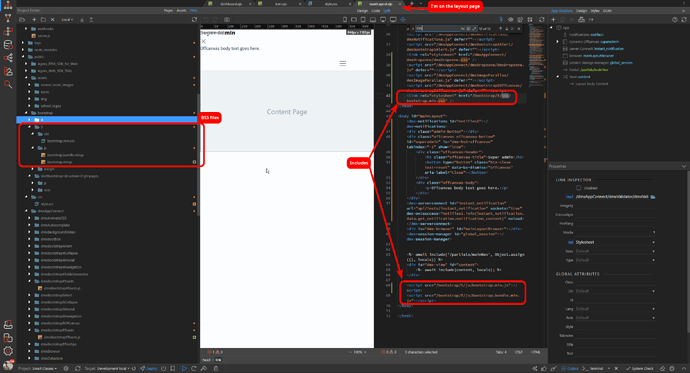Collapse the bootstrap folder
690x373 pixels.
point(26,113)
